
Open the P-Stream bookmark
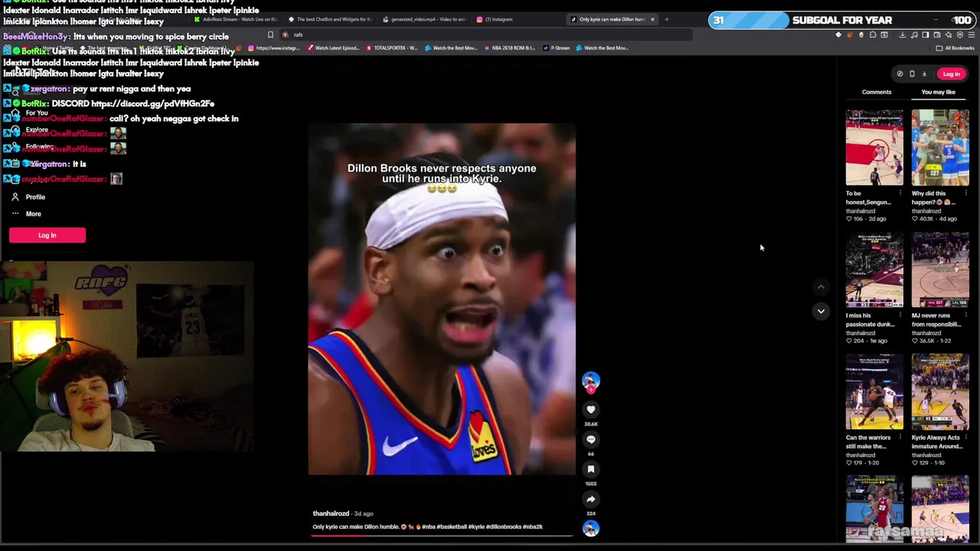pos(556,48)
